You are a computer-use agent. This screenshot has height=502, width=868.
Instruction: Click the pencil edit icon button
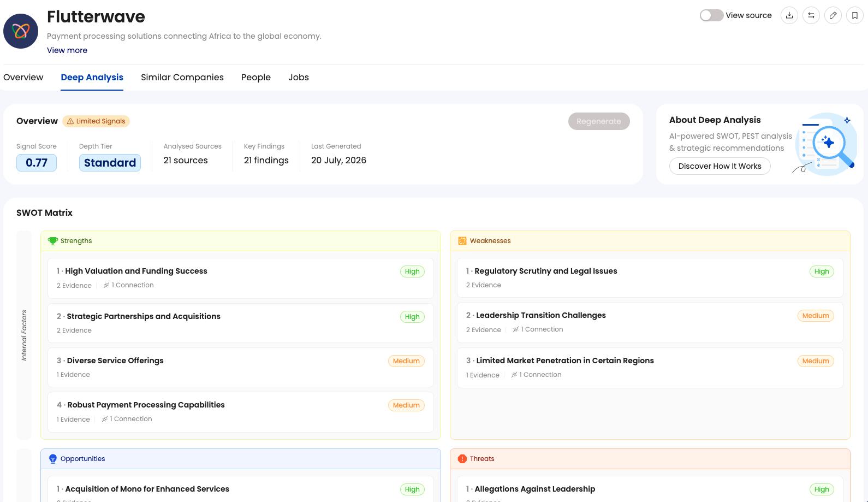[x=833, y=15]
